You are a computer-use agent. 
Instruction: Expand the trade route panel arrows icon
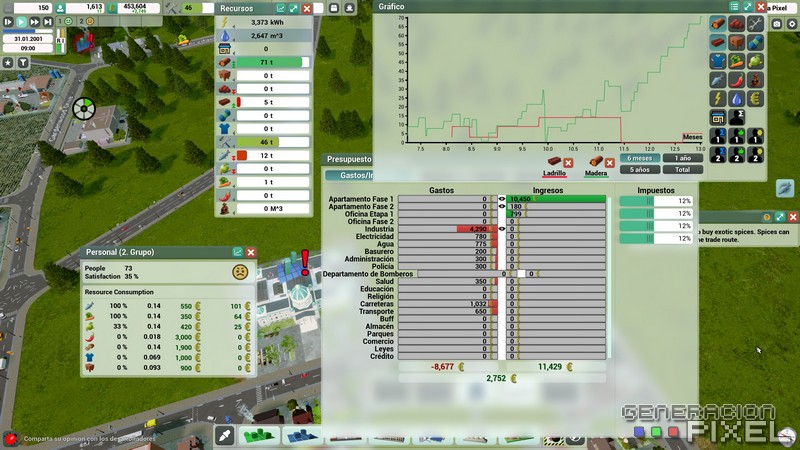tap(780, 217)
